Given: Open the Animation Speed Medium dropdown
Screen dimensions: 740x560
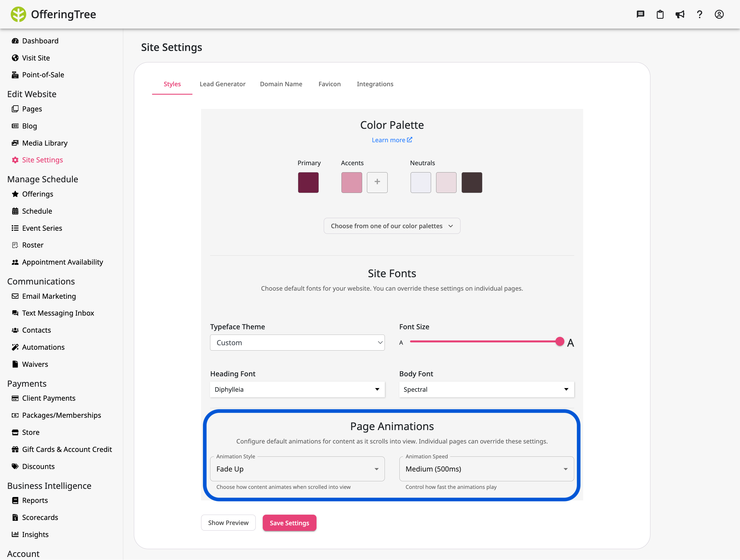Looking at the screenshot, I should tap(487, 469).
